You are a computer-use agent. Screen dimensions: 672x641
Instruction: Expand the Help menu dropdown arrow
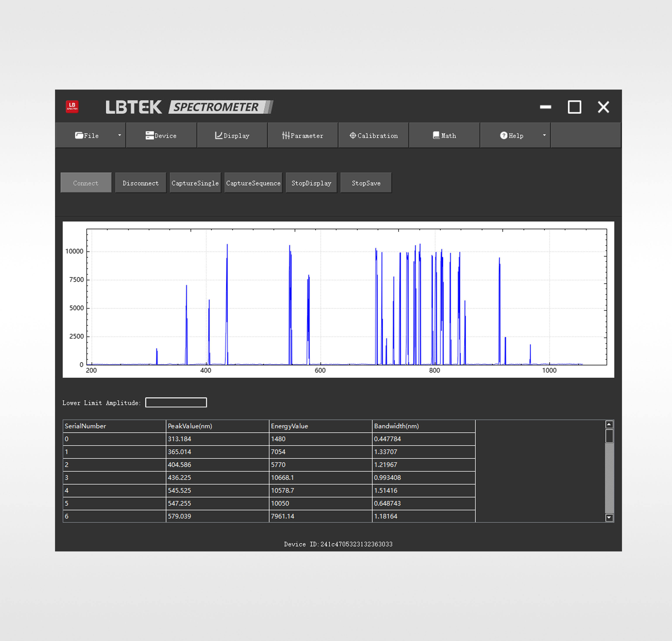[x=544, y=135]
